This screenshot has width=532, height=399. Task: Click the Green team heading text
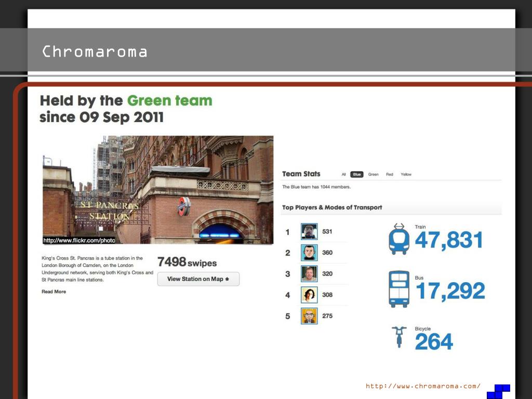pos(170,101)
